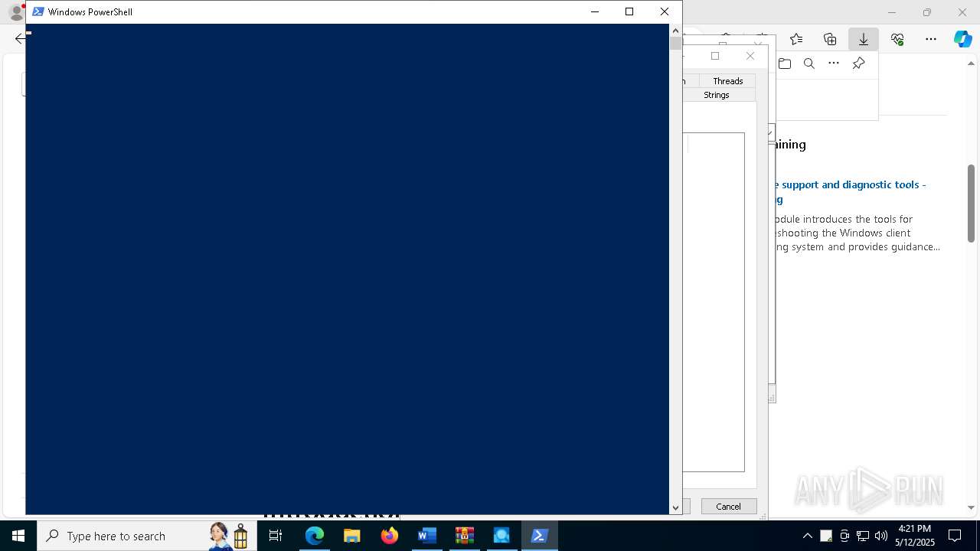Viewport: 980px width, 551px height.
Task: Open the Copilot sidebar icon
Action: pos(963,39)
